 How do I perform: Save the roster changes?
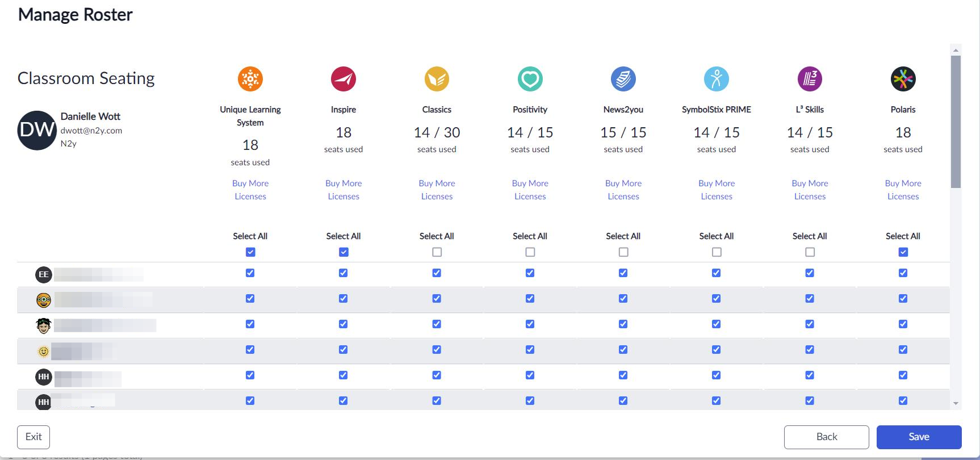tap(919, 437)
